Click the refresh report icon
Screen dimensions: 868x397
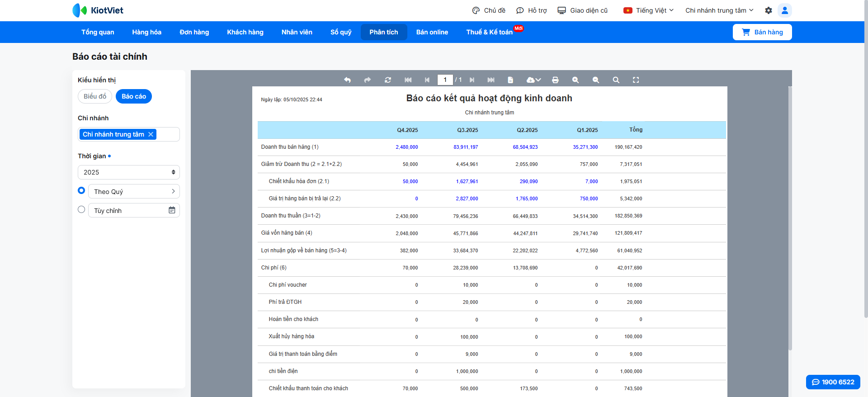pos(387,80)
